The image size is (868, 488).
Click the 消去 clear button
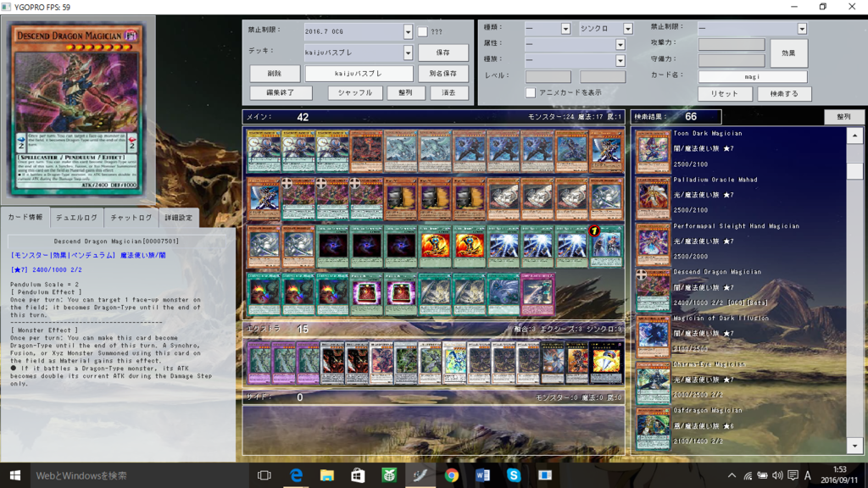click(x=449, y=92)
